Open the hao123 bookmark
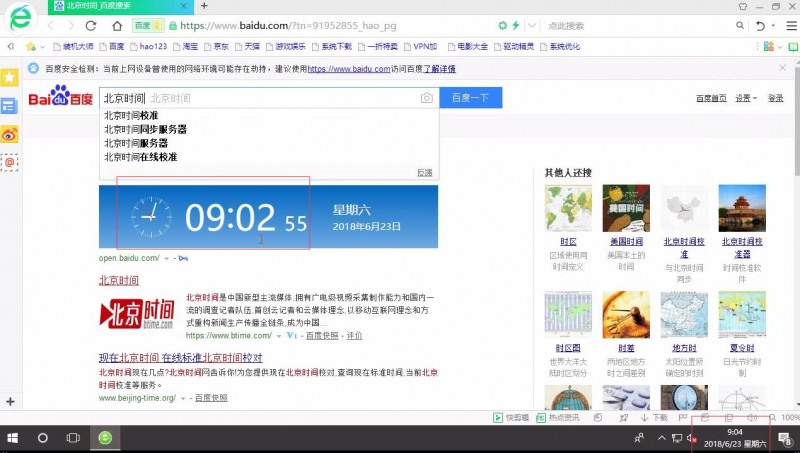 (x=149, y=46)
